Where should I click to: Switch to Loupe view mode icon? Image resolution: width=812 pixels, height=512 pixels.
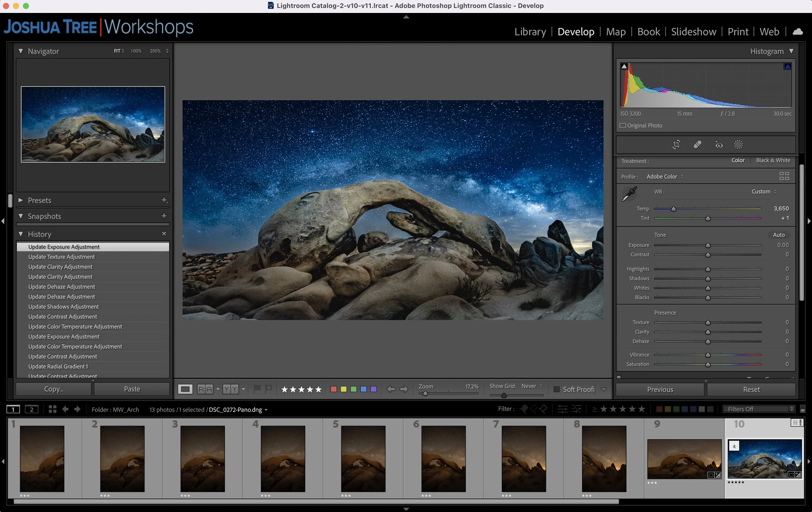[185, 389]
